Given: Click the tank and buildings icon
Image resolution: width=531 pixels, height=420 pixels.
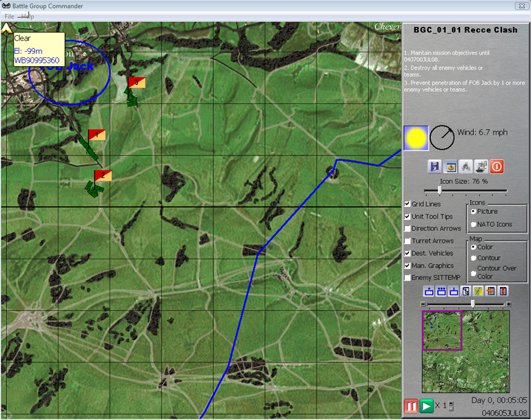Looking at the screenshot, I should point(481,166).
